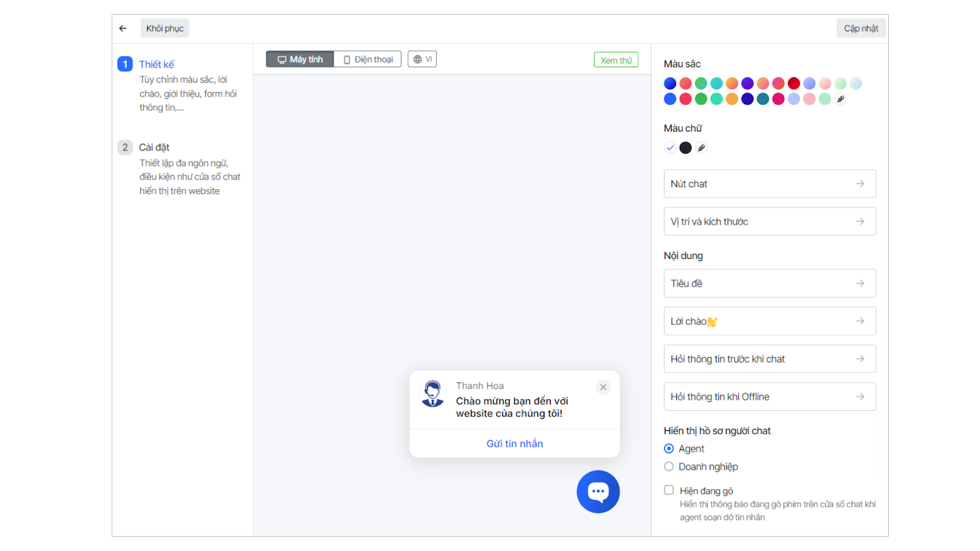Choose the white text color with checkmark
The width and height of the screenshot is (980, 551).
pos(670,148)
